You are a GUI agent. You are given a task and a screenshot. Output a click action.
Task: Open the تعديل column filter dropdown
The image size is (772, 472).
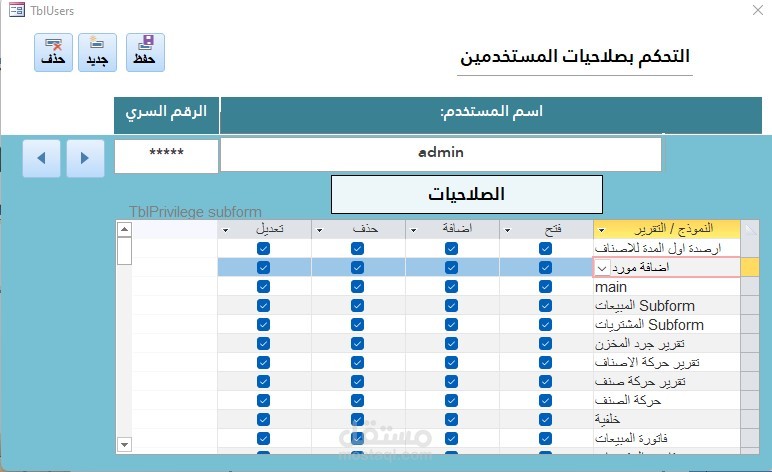pos(225,230)
